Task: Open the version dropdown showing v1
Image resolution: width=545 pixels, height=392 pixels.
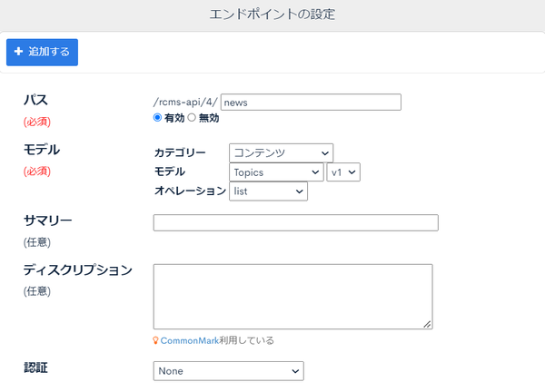Action: click(x=343, y=172)
